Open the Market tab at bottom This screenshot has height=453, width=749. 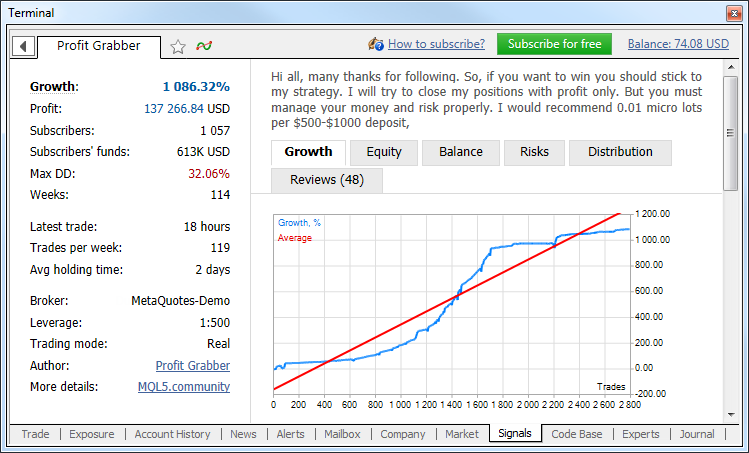[x=461, y=434]
